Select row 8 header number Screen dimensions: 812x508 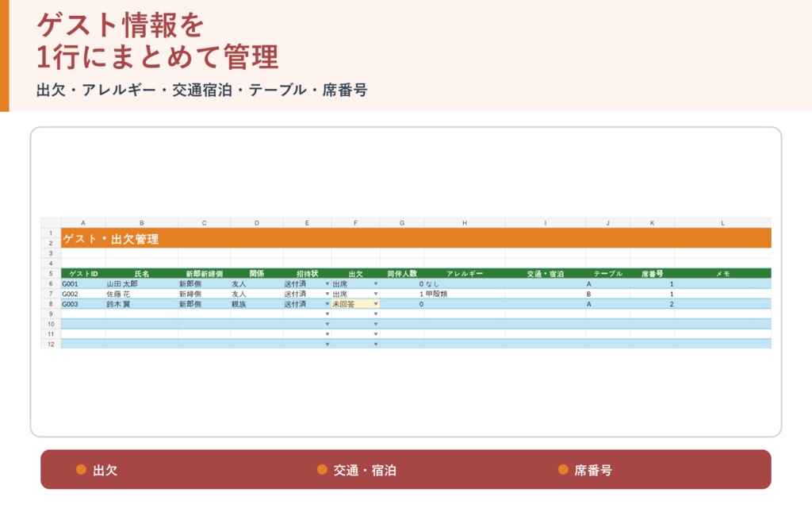pos(51,304)
